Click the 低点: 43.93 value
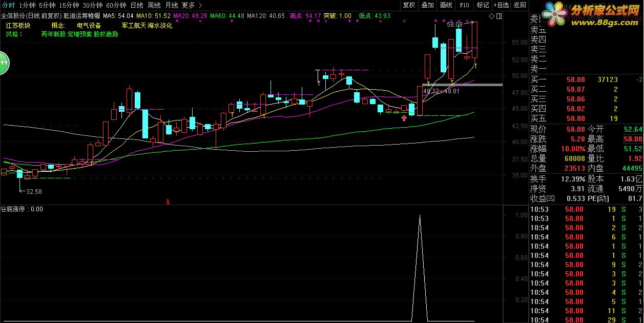The width and height of the screenshot is (644, 323). (x=375, y=16)
